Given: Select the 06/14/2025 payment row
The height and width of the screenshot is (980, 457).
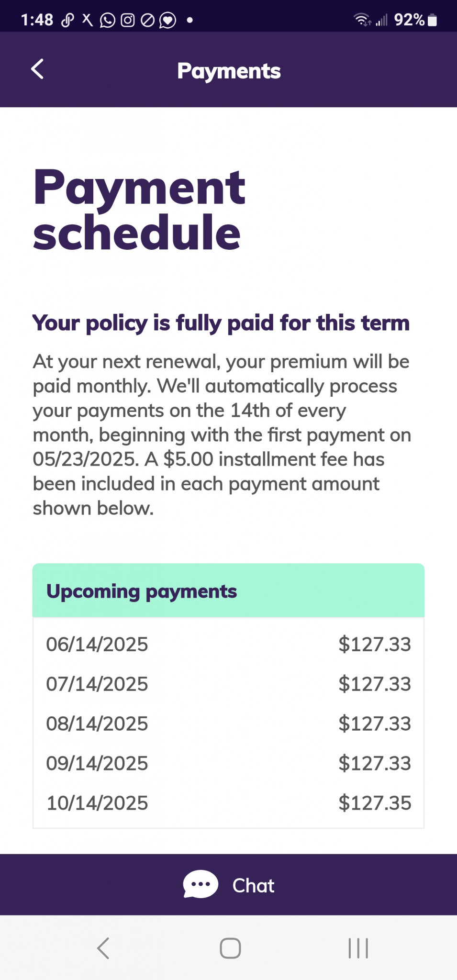Looking at the screenshot, I should pos(228,644).
